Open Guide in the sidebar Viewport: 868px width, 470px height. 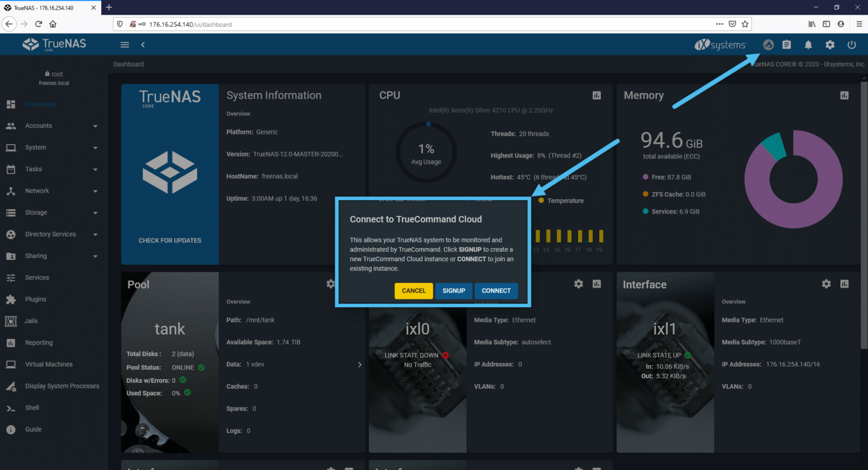[x=54, y=429]
